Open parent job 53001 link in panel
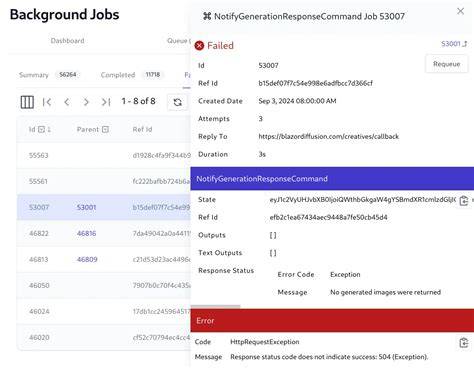 (454, 44)
